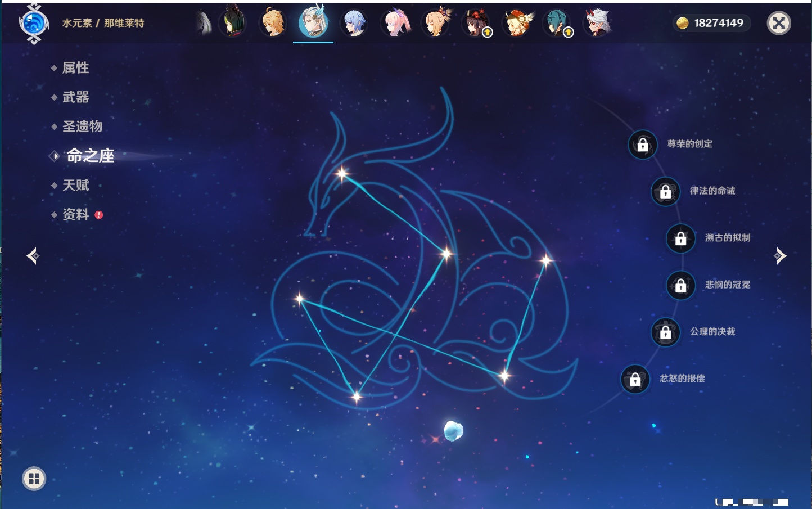
Task: Select the highlighted Neuvillette avatar
Action: [x=313, y=22]
